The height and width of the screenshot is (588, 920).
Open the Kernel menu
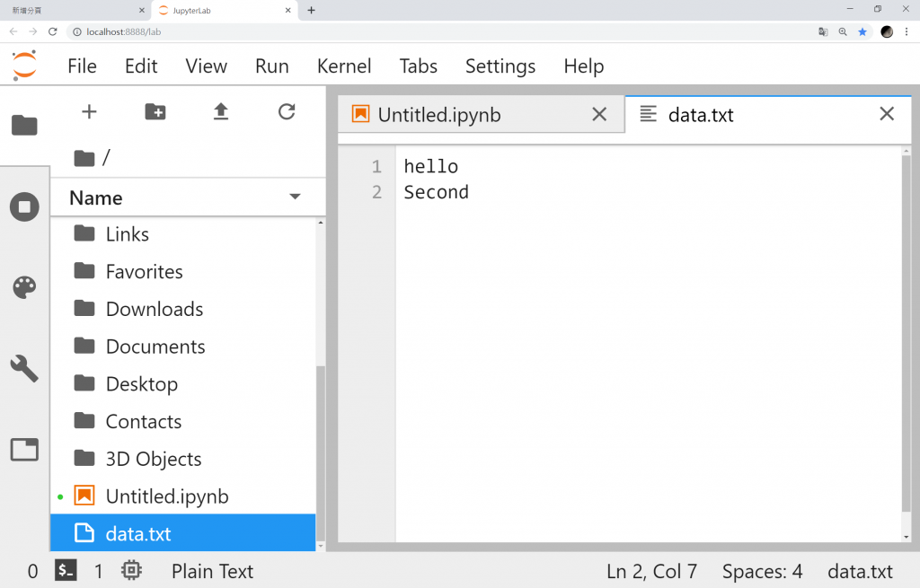344,66
